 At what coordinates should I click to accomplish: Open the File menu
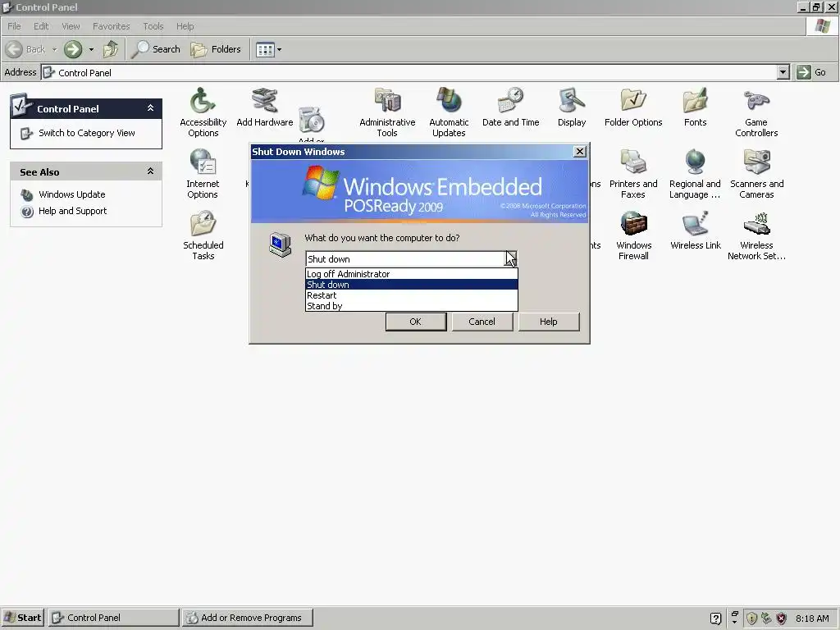click(14, 26)
